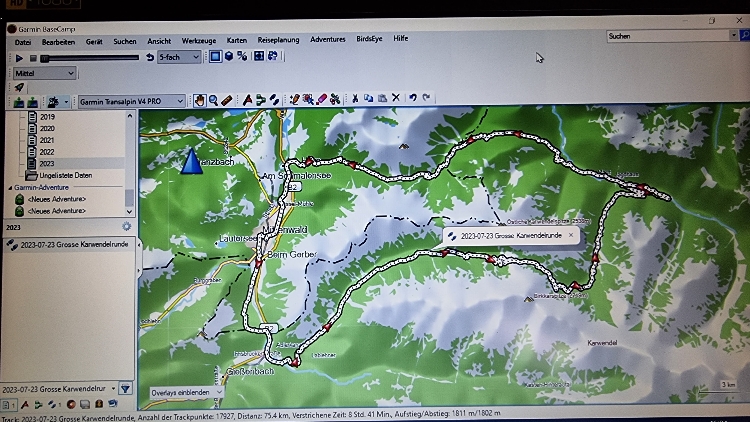Select the new waypoint flag tool

click(x=247, y=100)
